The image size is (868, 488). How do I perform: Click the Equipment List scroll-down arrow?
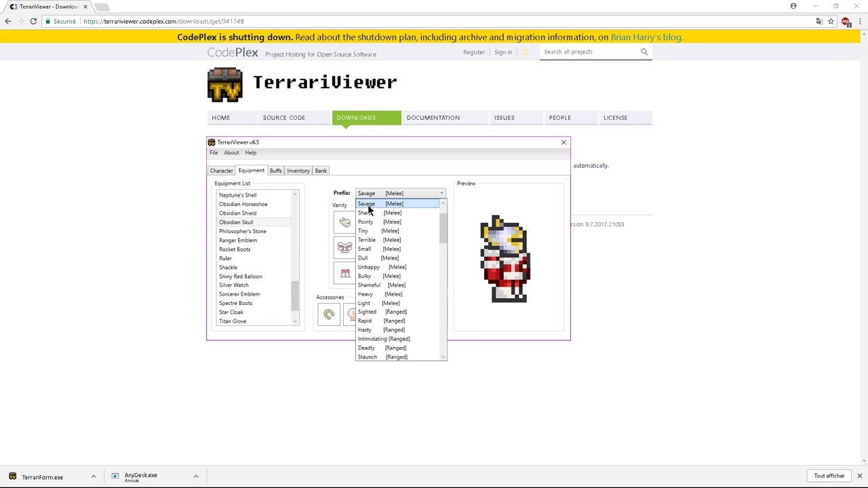click(x=295, y=321)
